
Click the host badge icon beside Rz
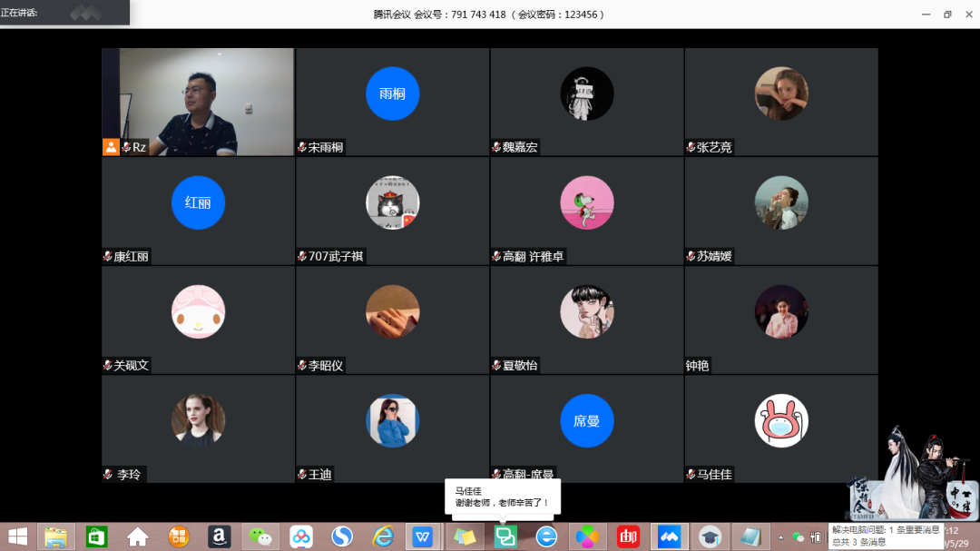111,147
